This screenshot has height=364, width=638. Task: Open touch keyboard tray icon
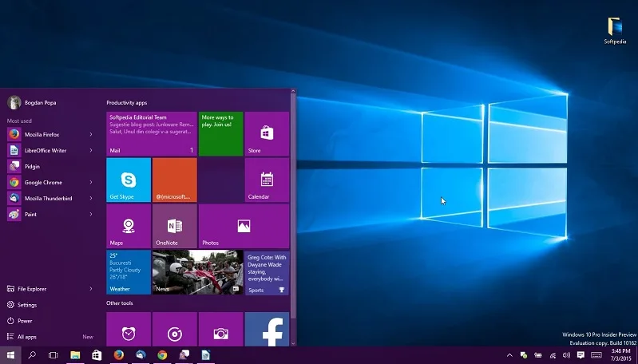point(596,355)
